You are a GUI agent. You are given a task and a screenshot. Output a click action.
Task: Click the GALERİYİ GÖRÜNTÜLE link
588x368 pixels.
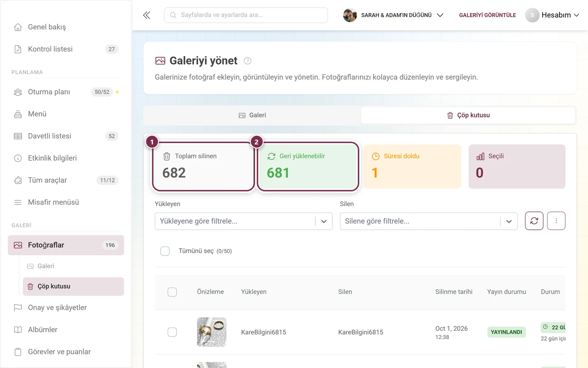coord(488,15)
